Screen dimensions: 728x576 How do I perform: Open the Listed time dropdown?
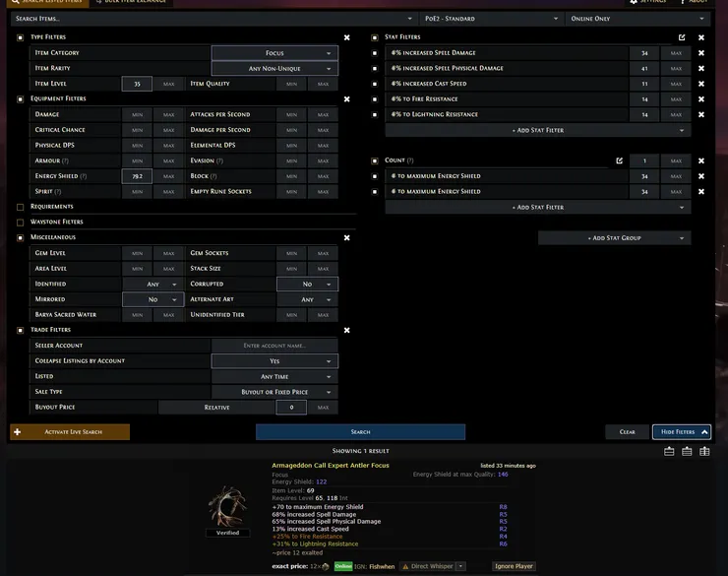click(x=274, y=376)
